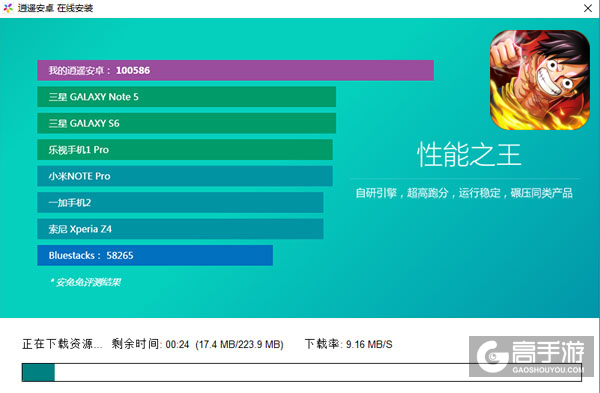Click the One Piece game icon
The image size is (600, 393).
click(x=540, y=80)
